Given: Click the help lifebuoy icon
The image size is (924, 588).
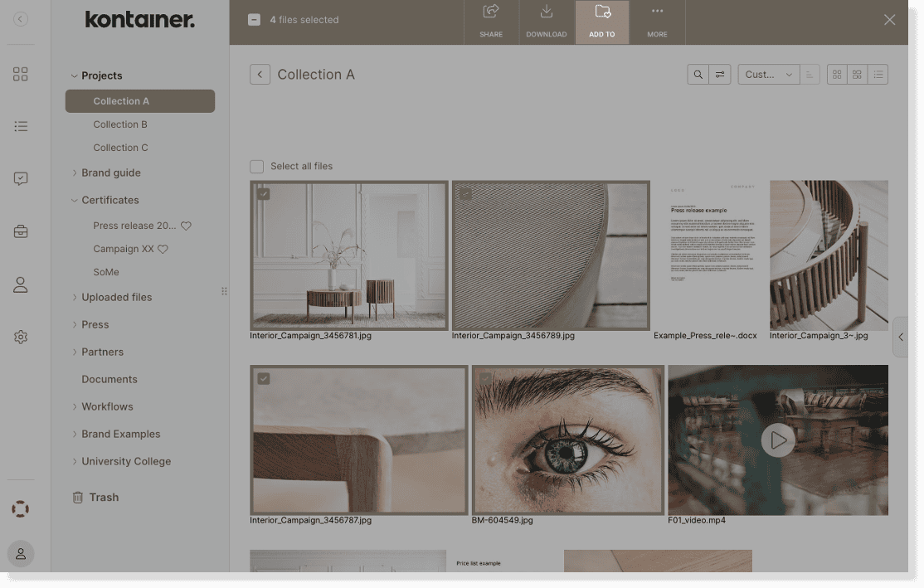Looking at the screenshot, I should (x=21, y=508).
